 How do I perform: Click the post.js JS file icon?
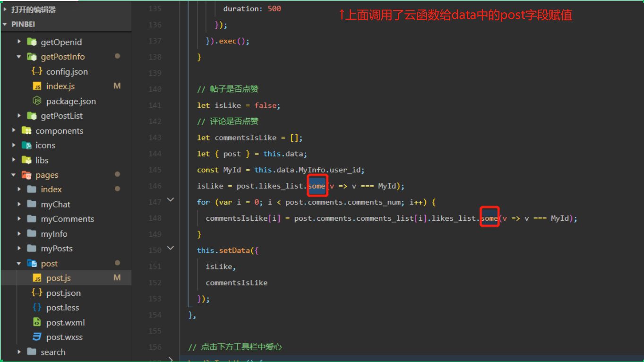point(37,278)
